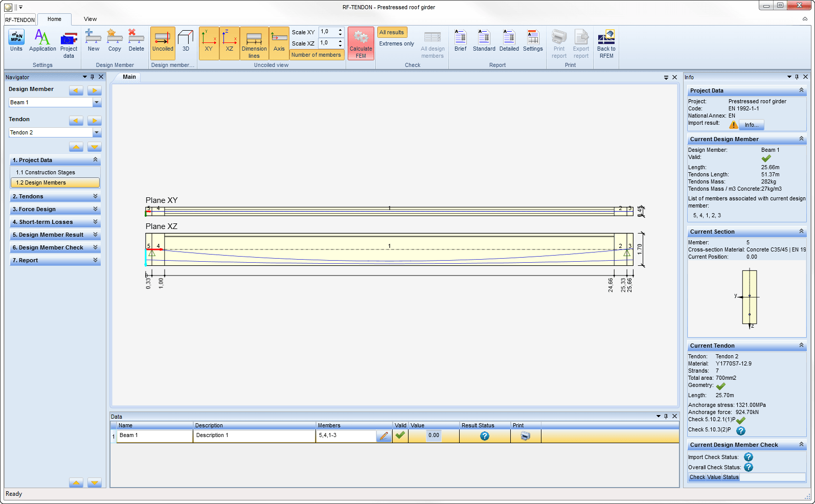Expand Short-term Losses section
The image size is (815, 504).
click(55, 222)
